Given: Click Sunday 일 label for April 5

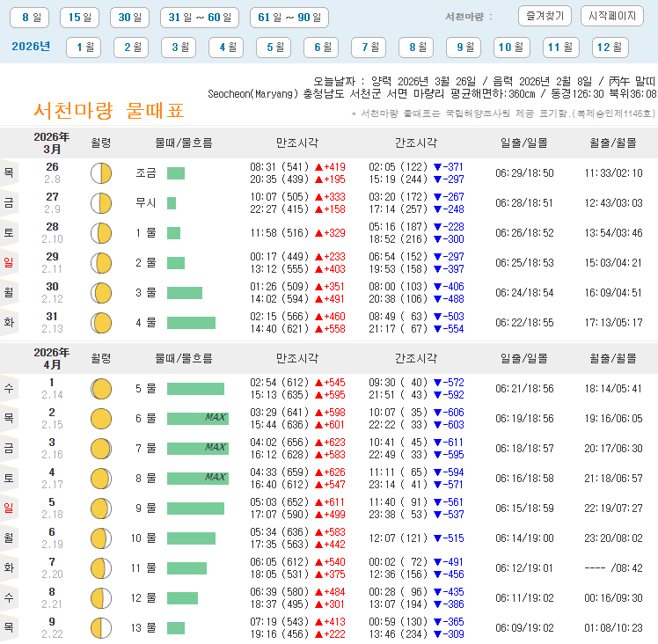Looking at the screenshot, I should pos(9,509).
